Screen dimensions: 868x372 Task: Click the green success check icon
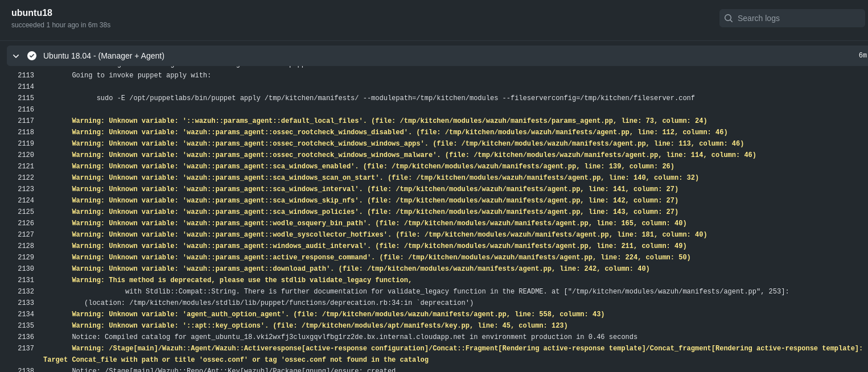tap(32, 56)
